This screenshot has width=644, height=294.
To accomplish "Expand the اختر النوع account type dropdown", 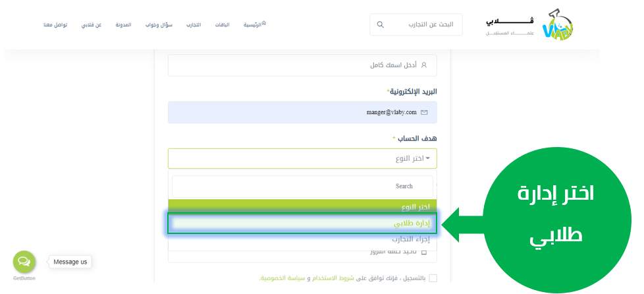I will click(302, 158).
